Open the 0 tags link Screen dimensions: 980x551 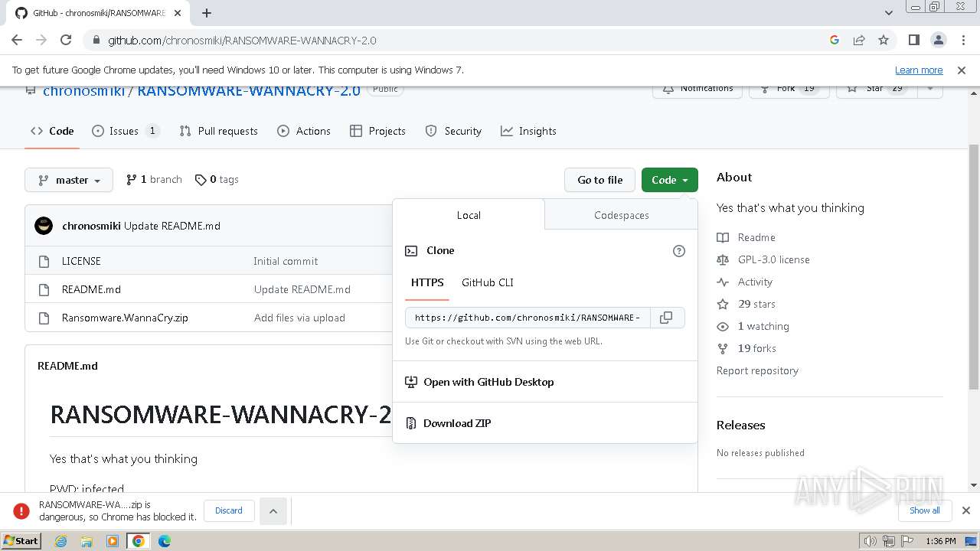[x=217, y=179]
